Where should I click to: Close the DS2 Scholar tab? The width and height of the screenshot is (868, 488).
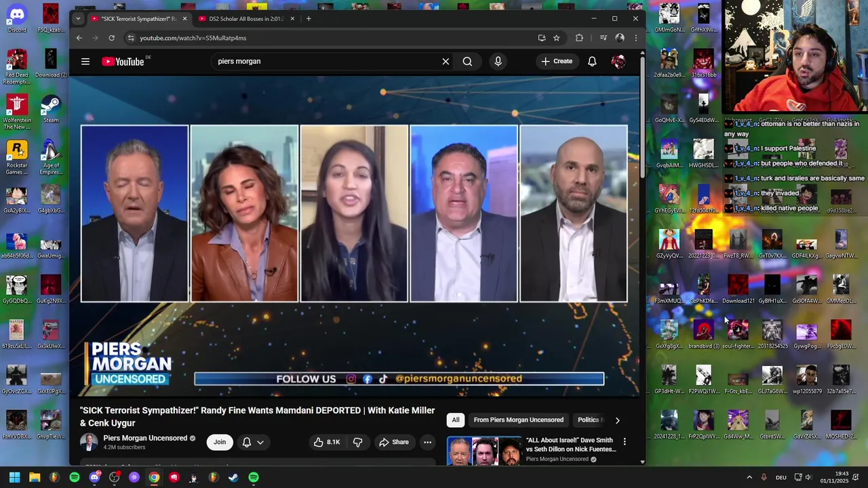pos(292,19)
